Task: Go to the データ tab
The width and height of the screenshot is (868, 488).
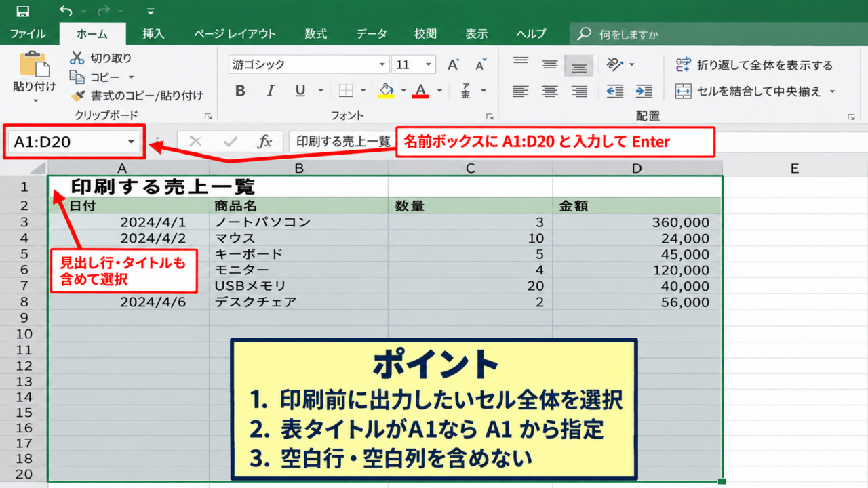Action: 372,34
